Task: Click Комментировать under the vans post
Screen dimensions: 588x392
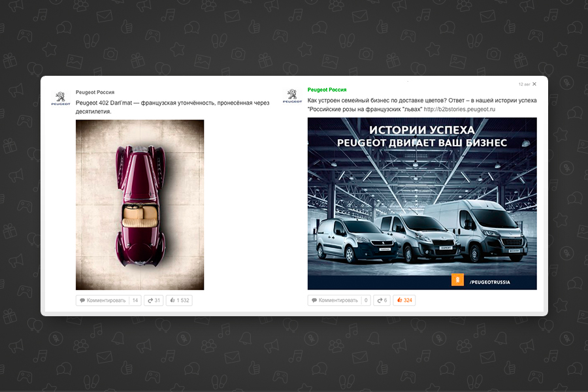Action: [x=335, y=300]
